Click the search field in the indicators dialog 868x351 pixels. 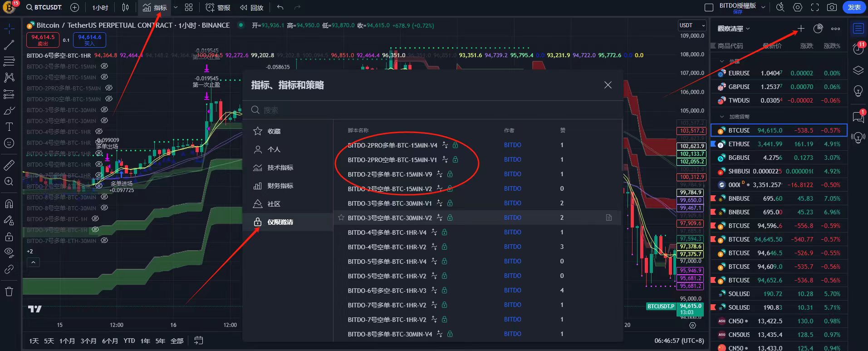click(x=432, y=110)
